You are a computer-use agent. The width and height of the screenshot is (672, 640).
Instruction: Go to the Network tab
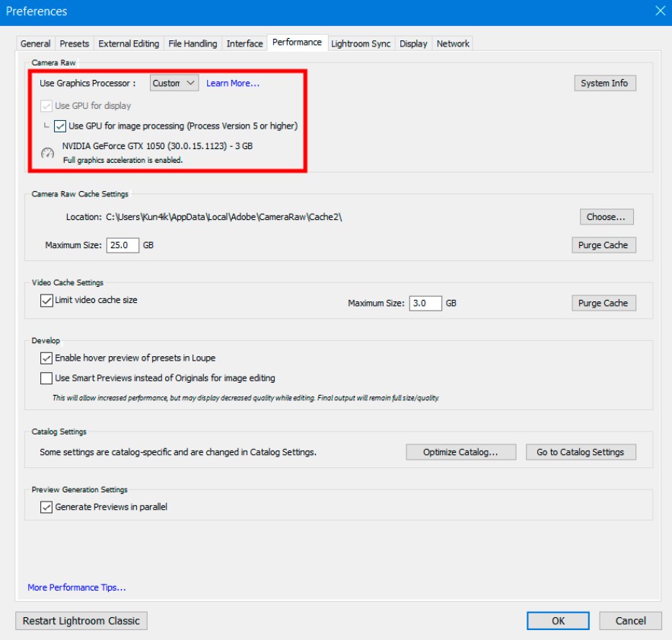coord(453,43)
